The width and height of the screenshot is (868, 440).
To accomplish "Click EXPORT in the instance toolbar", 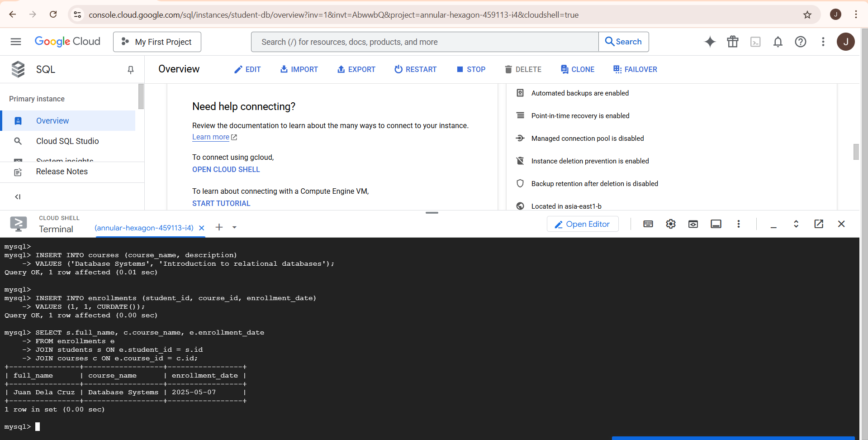I will click(x=356, y=69).
